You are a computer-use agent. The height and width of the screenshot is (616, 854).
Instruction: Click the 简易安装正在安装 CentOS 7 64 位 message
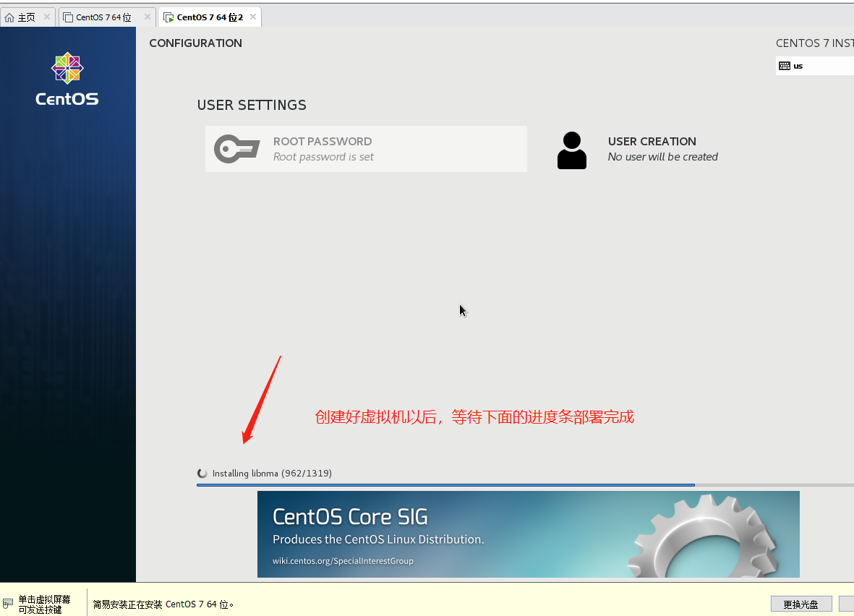tap(163, 604)
